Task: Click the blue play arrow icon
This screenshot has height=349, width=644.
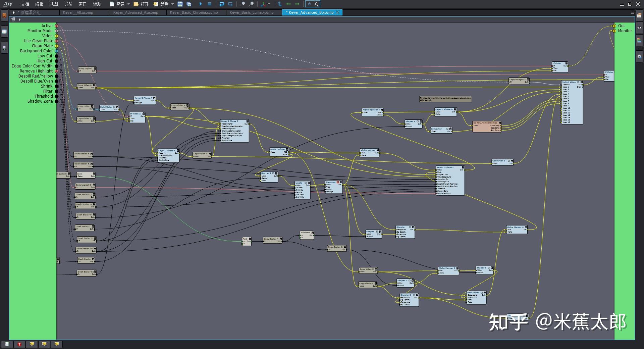Action: [x=201, y=4]
